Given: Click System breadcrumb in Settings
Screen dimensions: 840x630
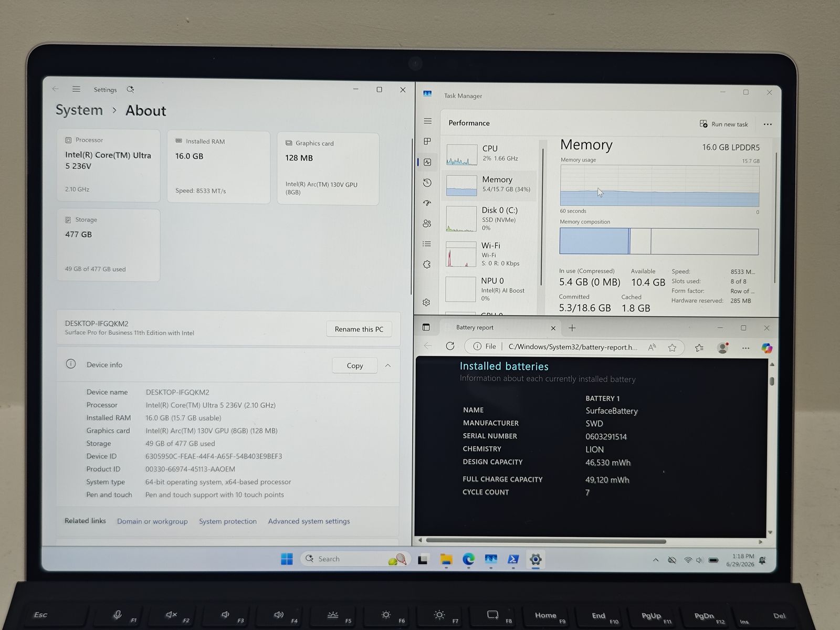Looking at the screenshot, I should (79, 110).
